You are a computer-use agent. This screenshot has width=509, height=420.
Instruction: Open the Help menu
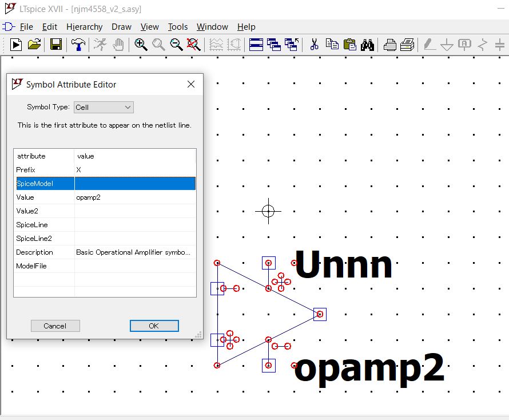[246, 27]
